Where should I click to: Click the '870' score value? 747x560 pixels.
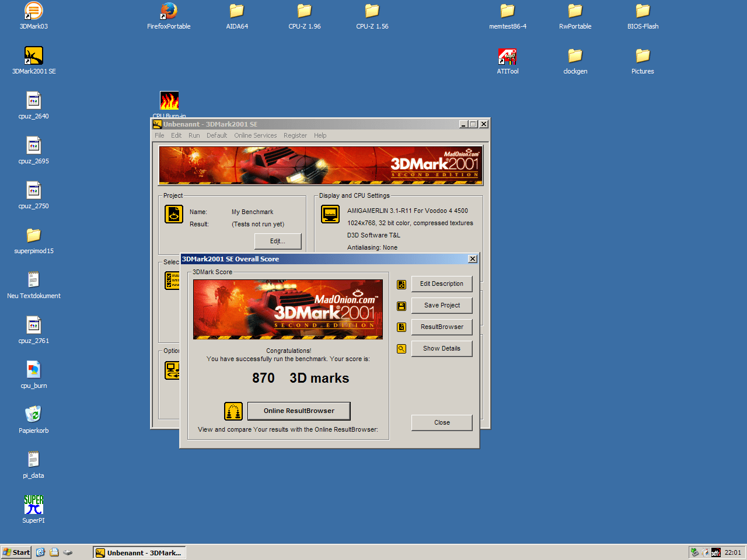pyautogui.click(x=263, y=378)
